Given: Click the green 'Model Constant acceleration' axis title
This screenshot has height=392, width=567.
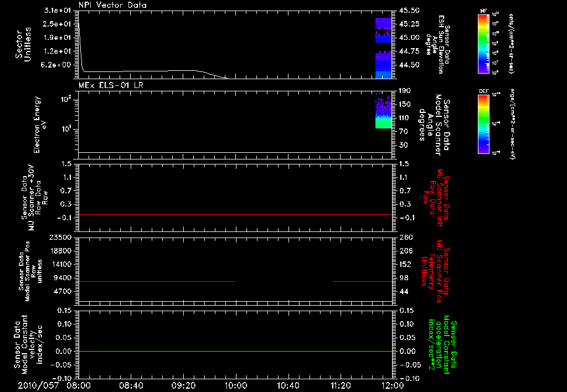Looking at the screenshot, I should pos(442,345).
